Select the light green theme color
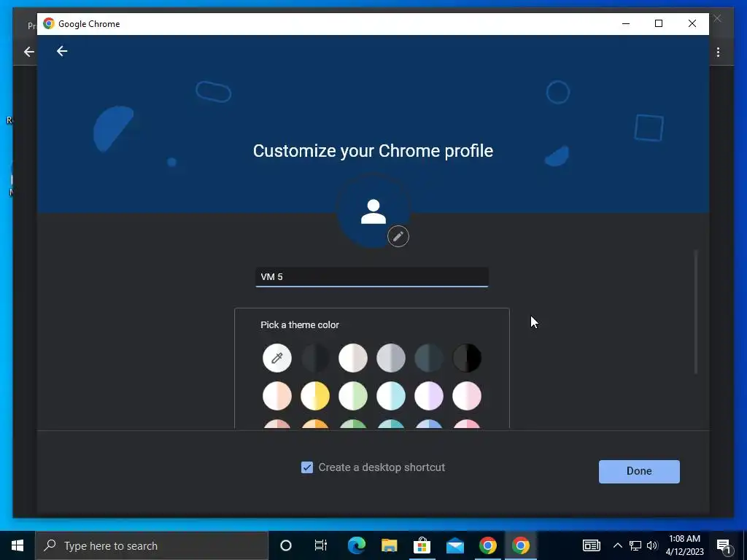 (353, 396)
